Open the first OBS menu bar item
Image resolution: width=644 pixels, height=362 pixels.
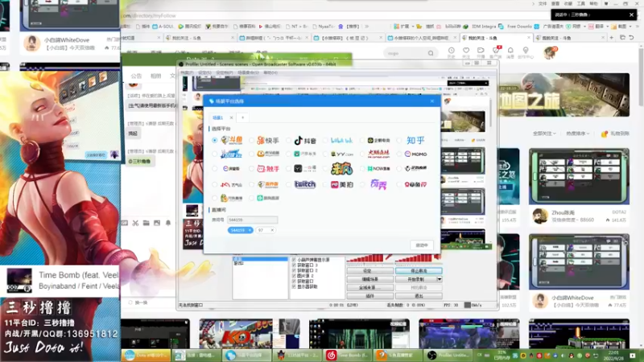click(187, 72)
